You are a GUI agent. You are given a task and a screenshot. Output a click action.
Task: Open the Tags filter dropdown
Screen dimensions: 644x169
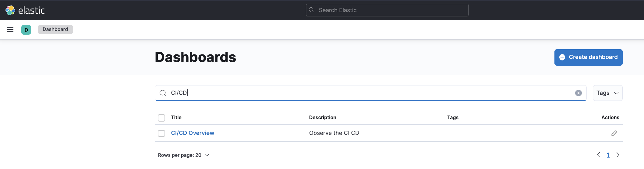pos(607,93)
